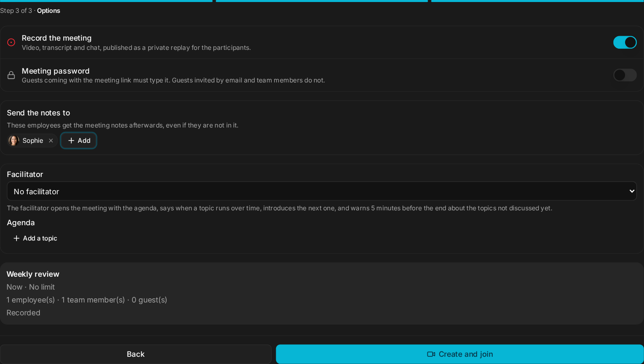Click the "1 employee(s) · 1 team member(s)" line
This screenshot has width=644, height=364.
(x=87, y=300)
